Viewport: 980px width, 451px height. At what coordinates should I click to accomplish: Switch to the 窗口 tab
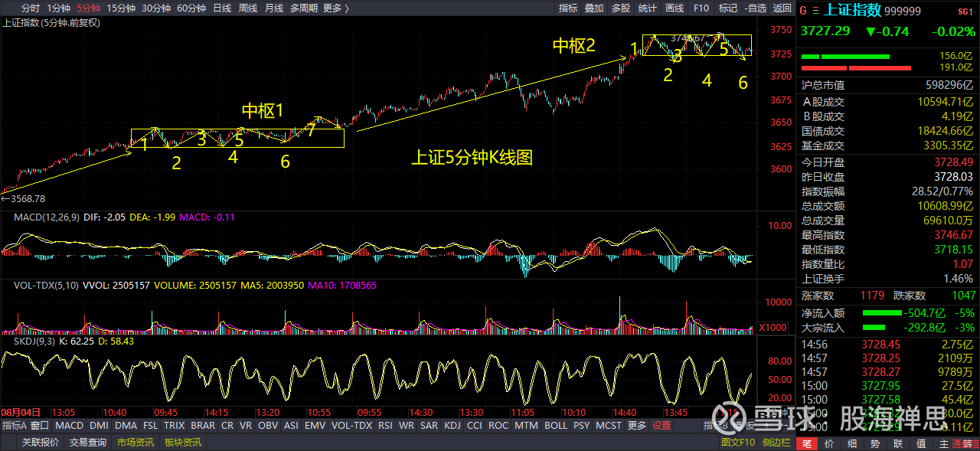40,426
